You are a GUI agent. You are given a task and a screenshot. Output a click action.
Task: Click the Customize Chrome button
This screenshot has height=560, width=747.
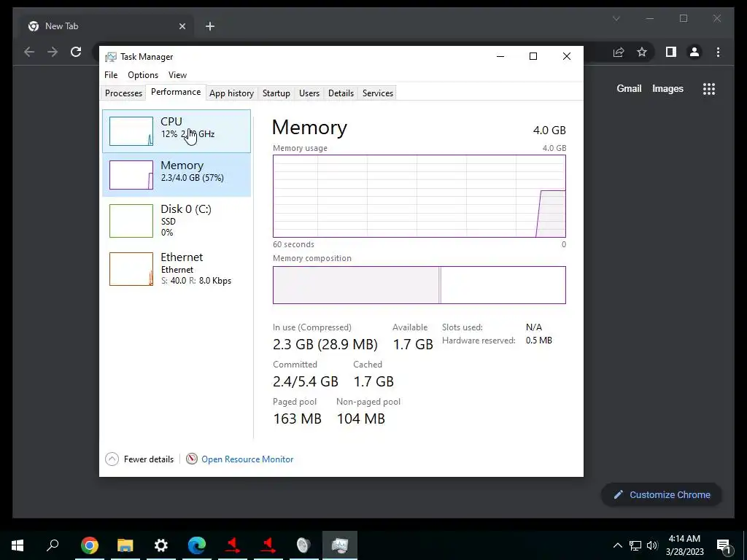(661, 495)
